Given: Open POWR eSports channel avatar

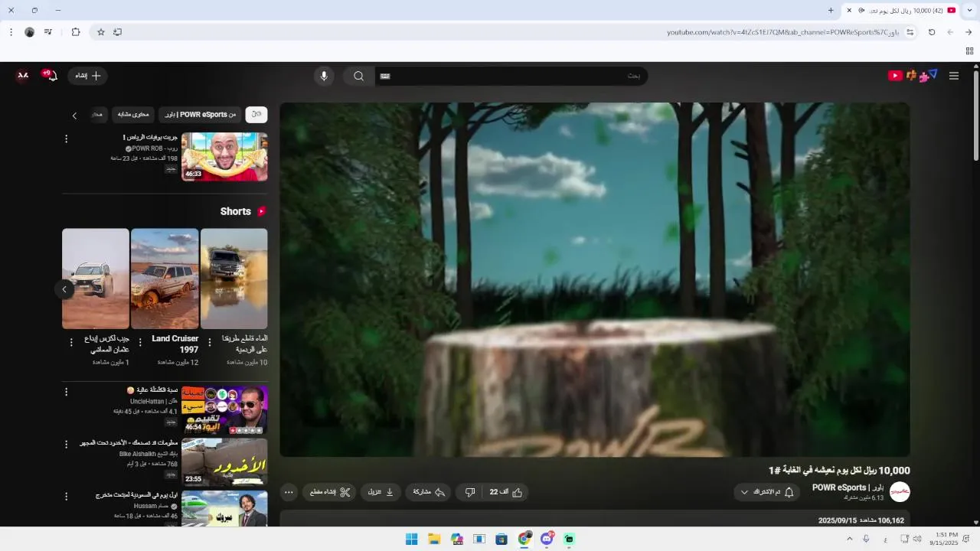Looking at the screenshot, I should coord(900,492).
